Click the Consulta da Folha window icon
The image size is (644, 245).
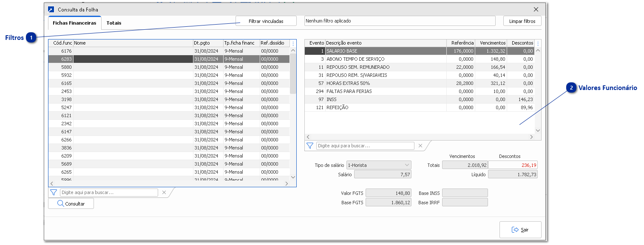[51, 9]
